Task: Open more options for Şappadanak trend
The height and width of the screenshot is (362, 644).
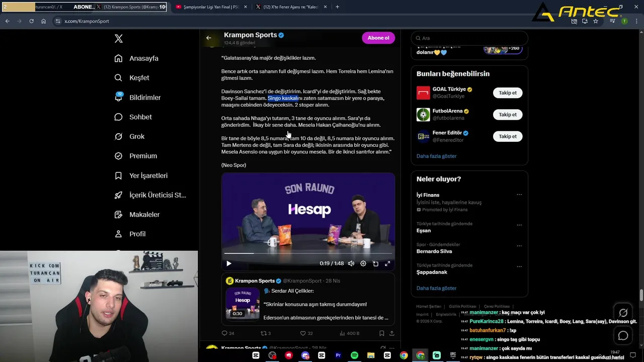Action: pyautogui.click(x=519, y=266)
